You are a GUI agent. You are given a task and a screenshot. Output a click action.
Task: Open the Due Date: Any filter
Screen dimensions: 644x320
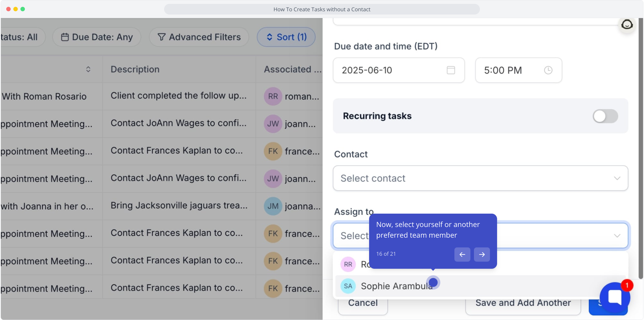pyautogui.click(x=97, y=37)
